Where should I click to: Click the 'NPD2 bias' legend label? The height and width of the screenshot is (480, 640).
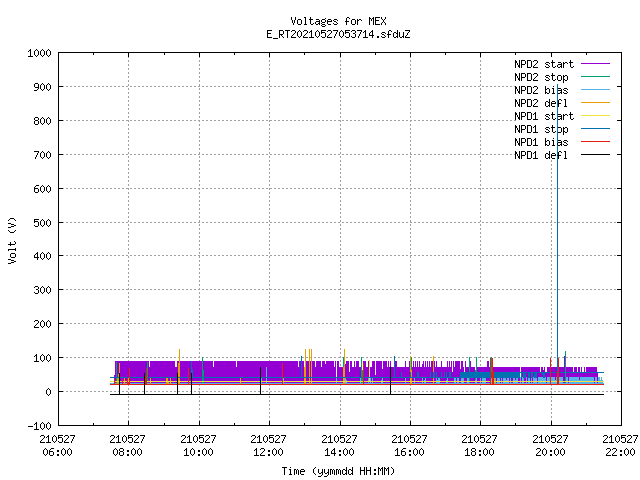(541, 90)
